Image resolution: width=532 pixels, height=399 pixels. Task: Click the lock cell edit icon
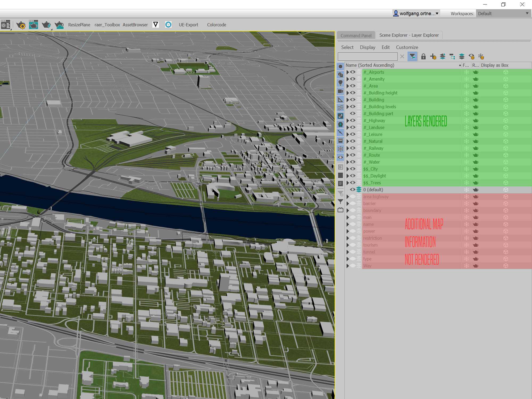[x=423, y=56]
